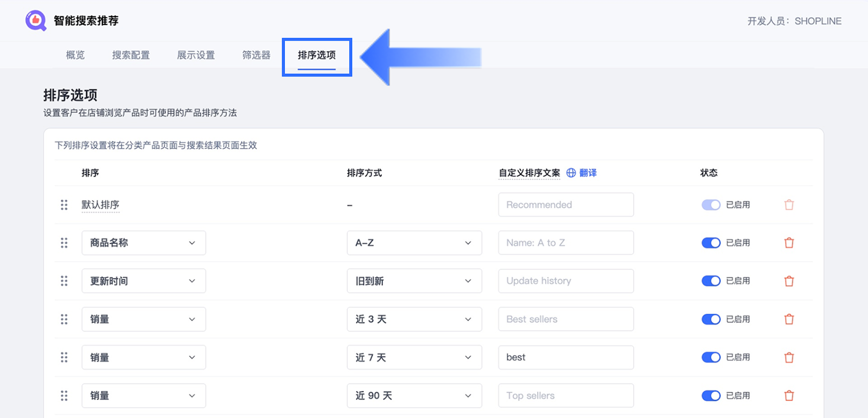
Task: Expand the A–Z sort order dropdown
Action: [x=414, y=243]
